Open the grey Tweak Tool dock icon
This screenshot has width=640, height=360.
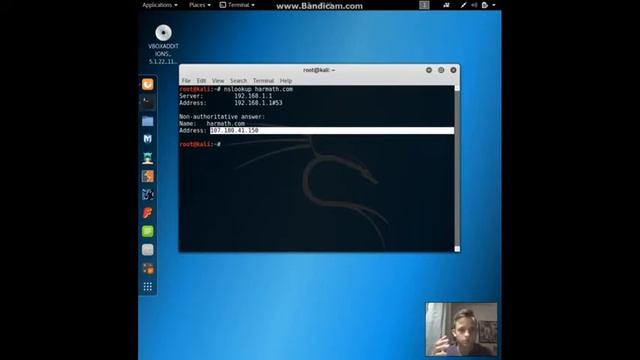[x=148, y=249]
